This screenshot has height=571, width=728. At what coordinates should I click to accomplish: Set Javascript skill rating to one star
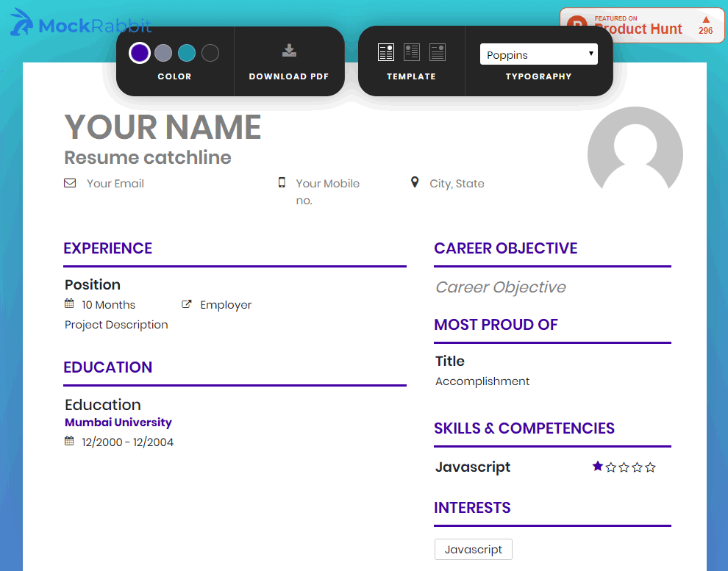point(598,467)
